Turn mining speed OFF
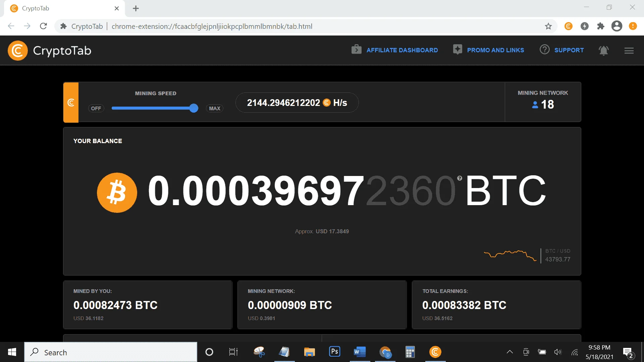Screen dimensions: 644x362 point(96,108)
